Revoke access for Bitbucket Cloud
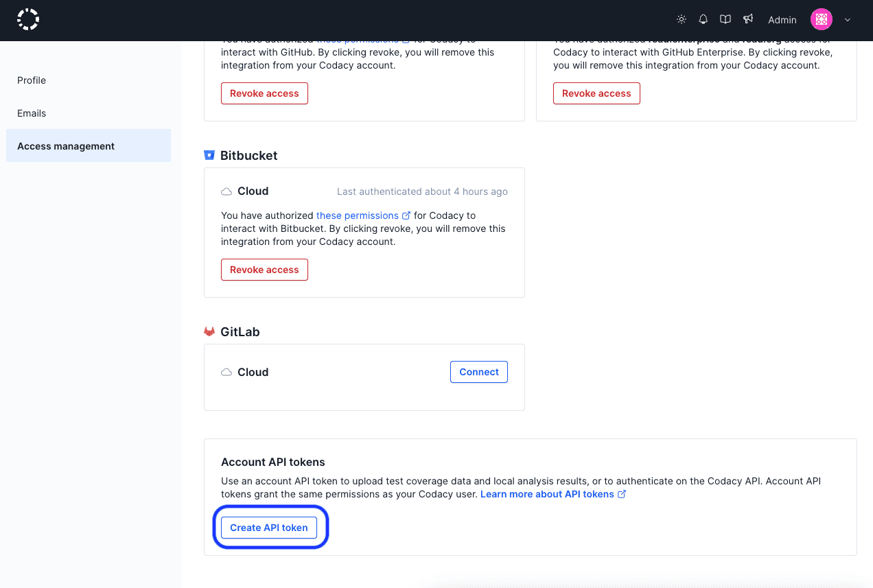The width and height of the screenshot is (873, 588). pyautogui.click(x=264, y=270)
